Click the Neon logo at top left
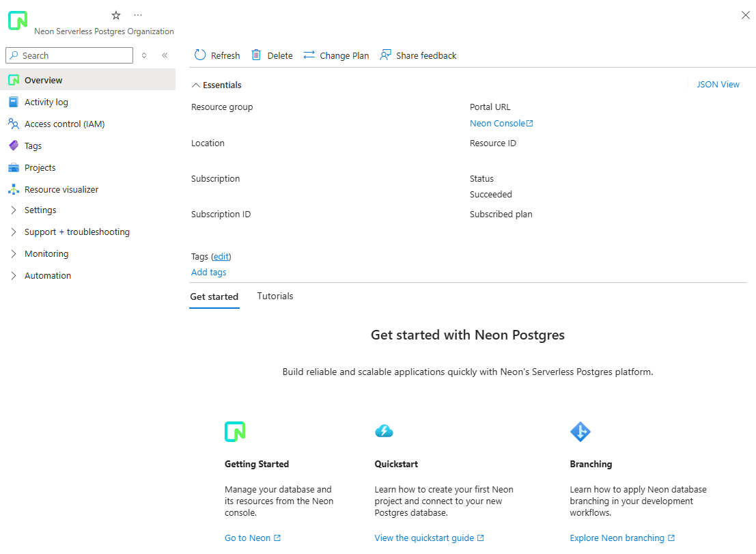 (x=18, y=20)
